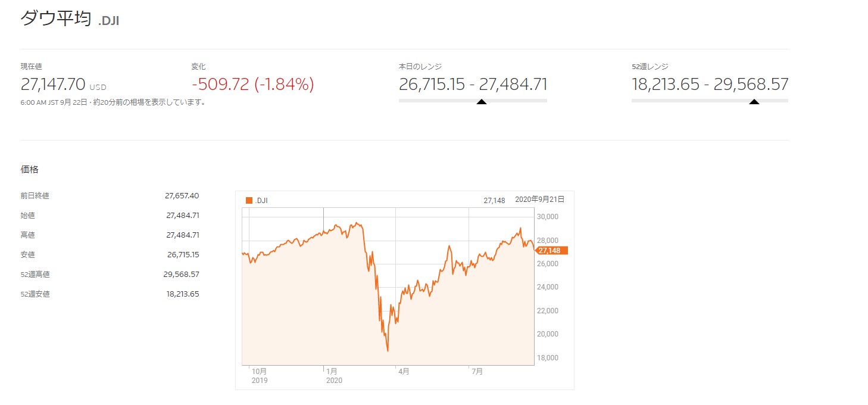The height and width of the screenshot is (405, 868).
Task: Click the 10月 2019 axis label
Action: pos(260,376)
